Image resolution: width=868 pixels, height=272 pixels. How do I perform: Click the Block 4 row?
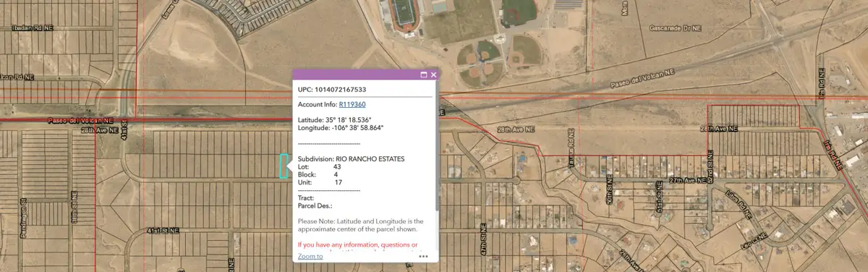point(318,174)
